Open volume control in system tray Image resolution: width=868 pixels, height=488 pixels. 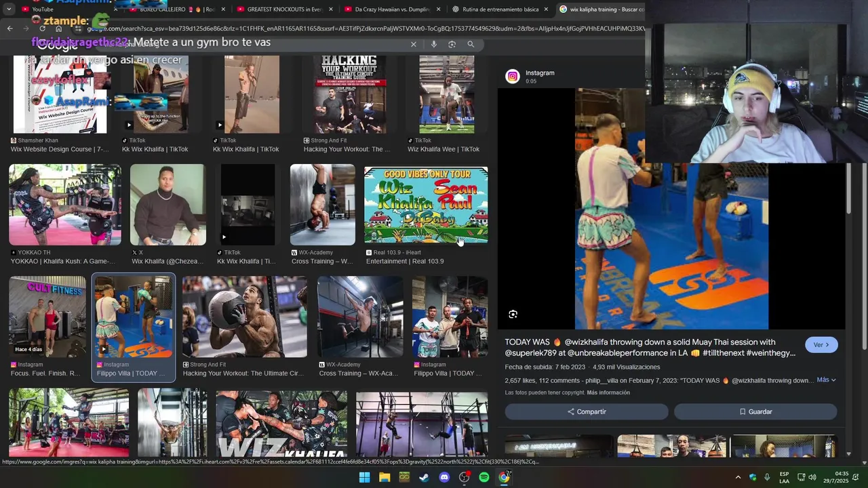[x=812, y=477]
